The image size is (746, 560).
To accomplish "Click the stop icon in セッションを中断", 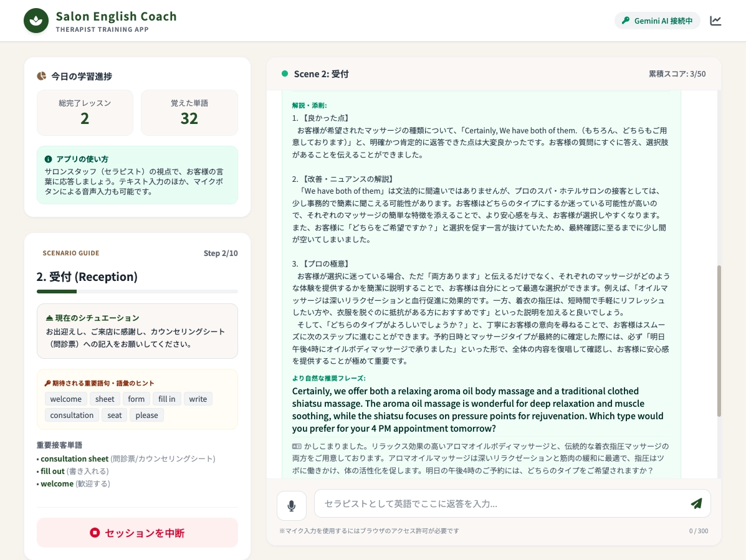I will click(95, 533).
